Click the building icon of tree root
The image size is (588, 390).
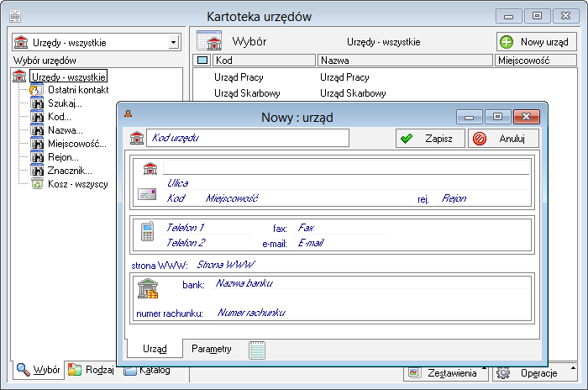19,76
